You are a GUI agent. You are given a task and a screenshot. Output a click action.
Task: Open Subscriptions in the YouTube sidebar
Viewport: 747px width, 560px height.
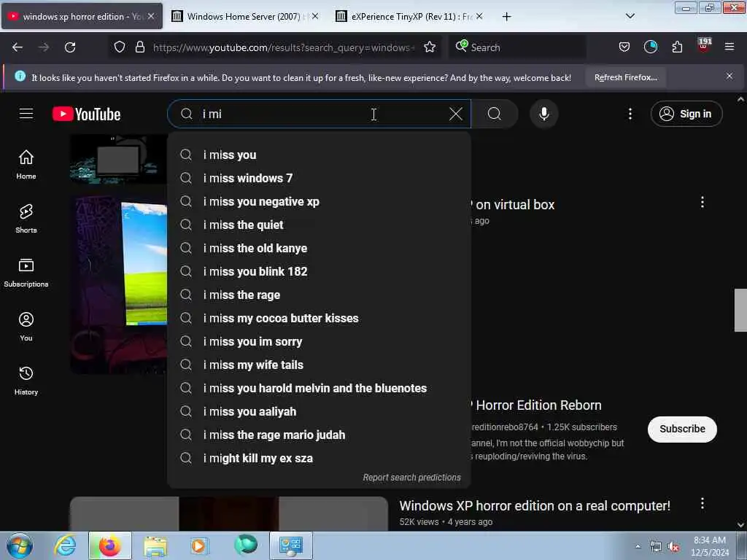point(26,273)
